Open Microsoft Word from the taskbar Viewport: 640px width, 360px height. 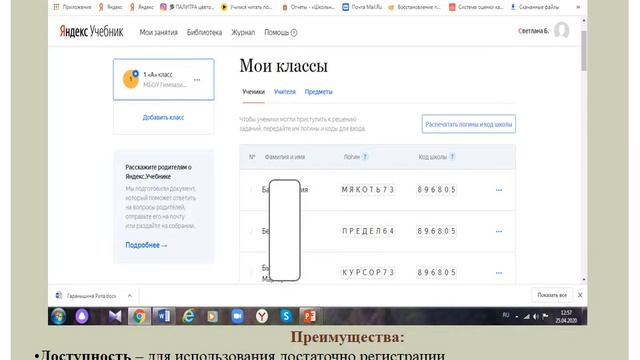tap(164, 316)
